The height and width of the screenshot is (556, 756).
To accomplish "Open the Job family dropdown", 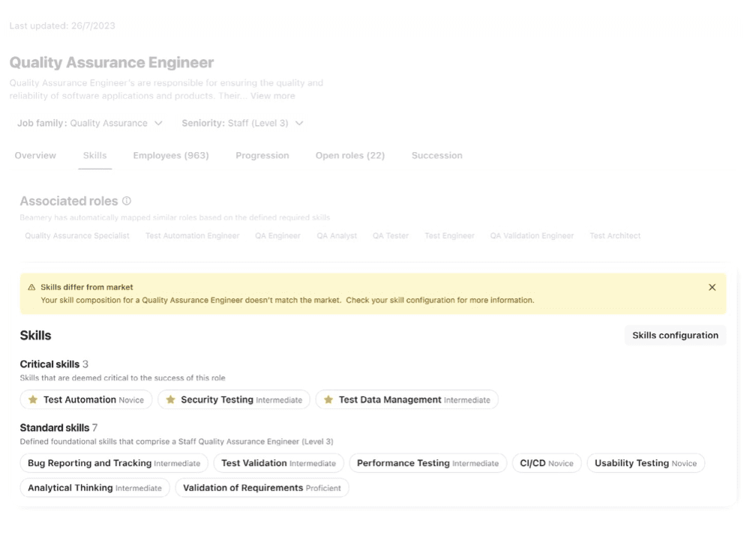I will coord(90,124).
